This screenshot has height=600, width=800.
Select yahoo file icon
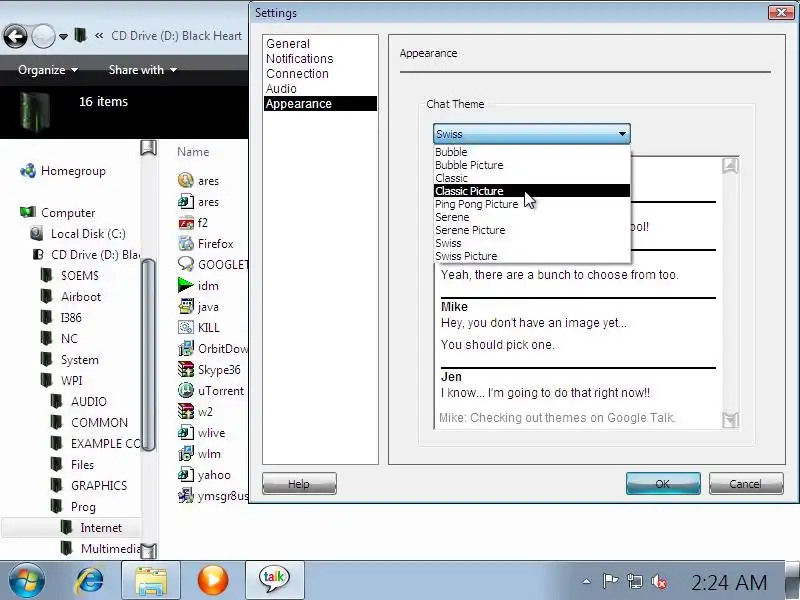click(186, 474)
